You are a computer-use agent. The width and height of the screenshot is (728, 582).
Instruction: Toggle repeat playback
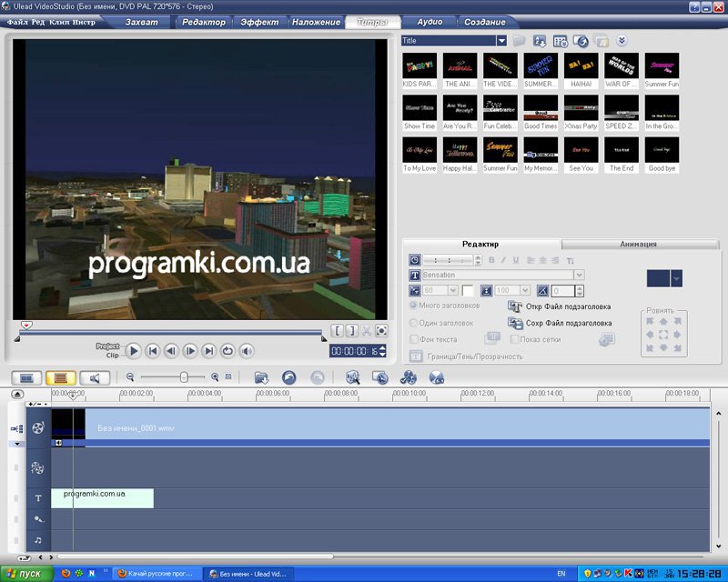point(227,351)
